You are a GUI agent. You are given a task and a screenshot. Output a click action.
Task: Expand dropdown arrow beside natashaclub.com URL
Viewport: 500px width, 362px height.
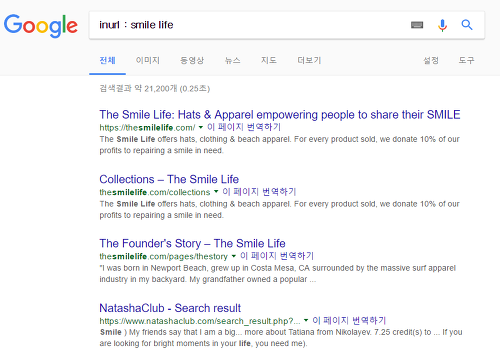[x=306, y=320]
